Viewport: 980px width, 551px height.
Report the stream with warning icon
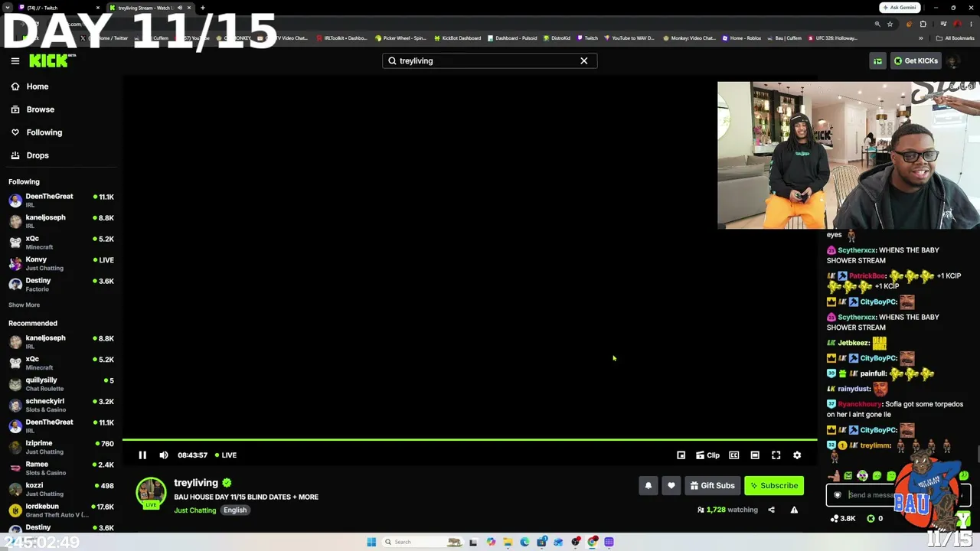[794, 510]
